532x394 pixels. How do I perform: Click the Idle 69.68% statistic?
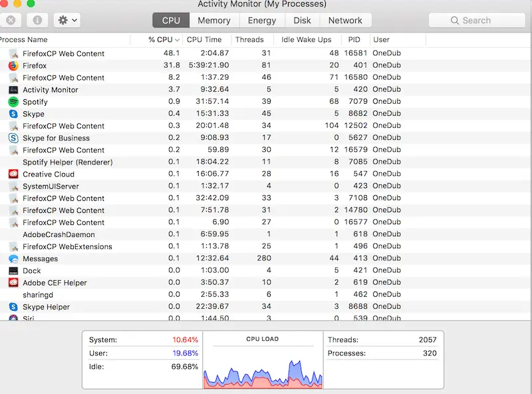pos(144,367)
